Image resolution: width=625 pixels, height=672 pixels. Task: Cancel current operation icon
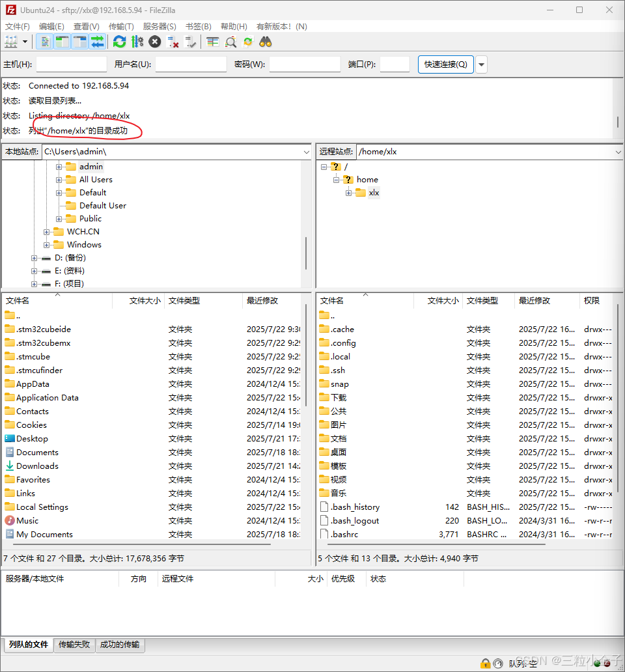click(155, 42)
